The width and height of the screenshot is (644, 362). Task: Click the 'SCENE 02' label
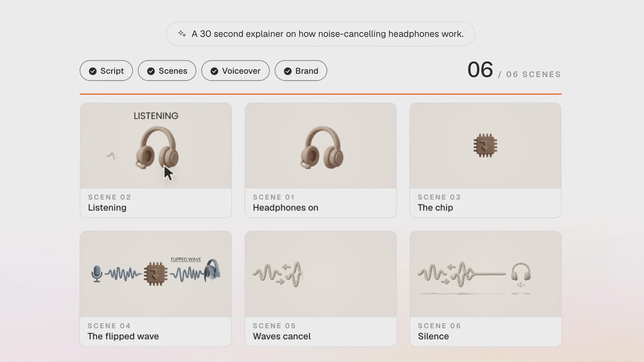pos(109,197)
